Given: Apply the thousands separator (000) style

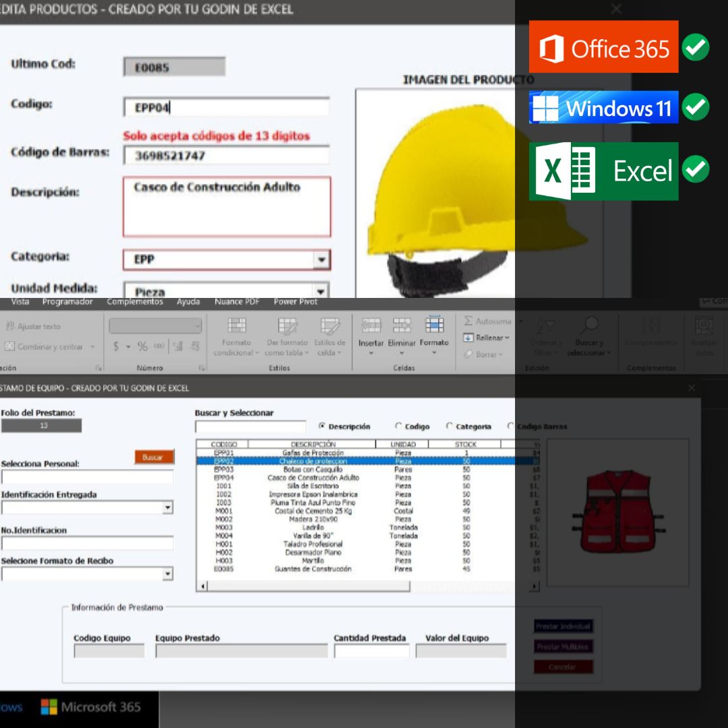Looking at the screenshot, I should 159,346.
